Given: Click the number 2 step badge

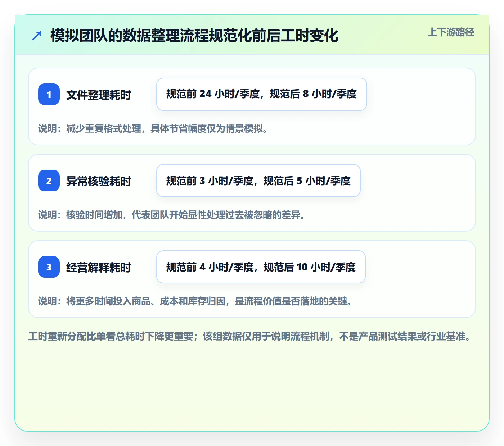Looking at the screenshot, I should (49, 181).
